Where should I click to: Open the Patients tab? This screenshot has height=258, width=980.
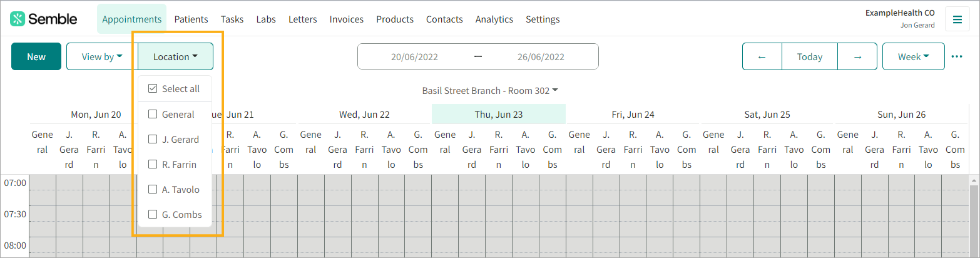[191, 19]
